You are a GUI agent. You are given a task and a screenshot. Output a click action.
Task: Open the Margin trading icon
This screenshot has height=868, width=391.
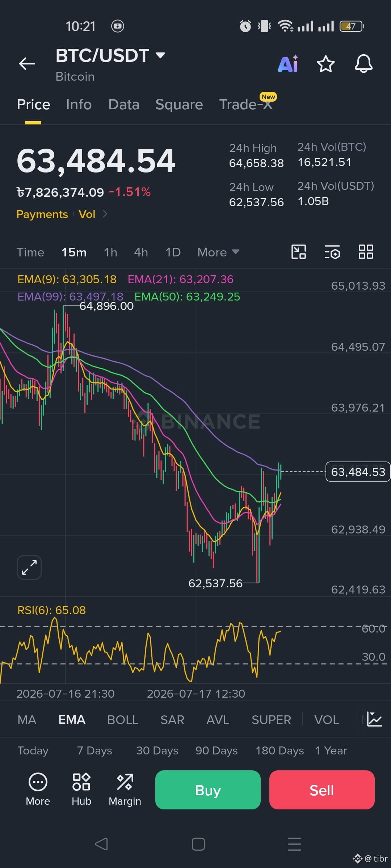125,790
